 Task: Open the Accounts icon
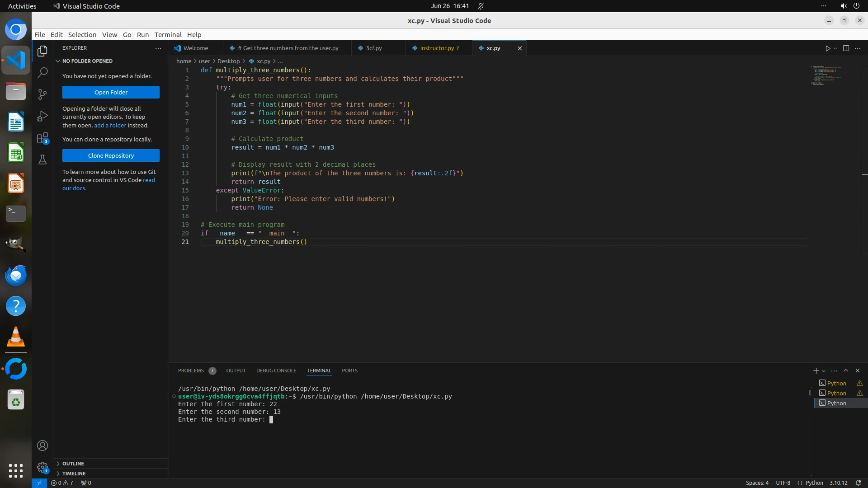(x=42, y=446)
